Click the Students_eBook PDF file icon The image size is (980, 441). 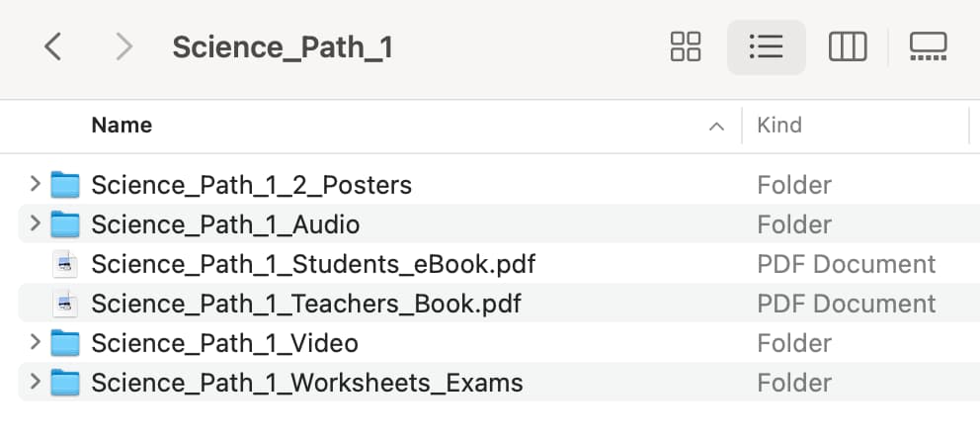click(x=65, y=264)
